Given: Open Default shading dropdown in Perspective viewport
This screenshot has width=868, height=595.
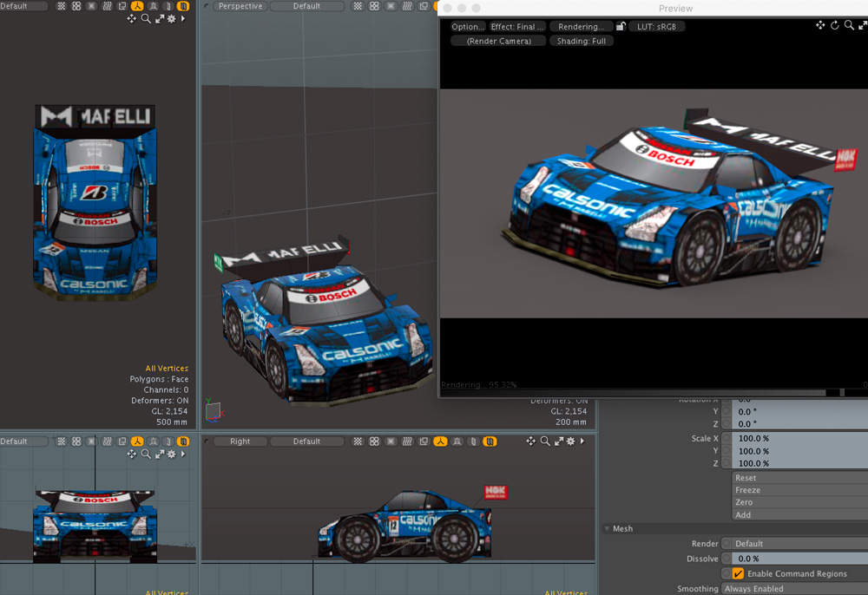Looking at the screenshot, I should click(x=306, y=6).
